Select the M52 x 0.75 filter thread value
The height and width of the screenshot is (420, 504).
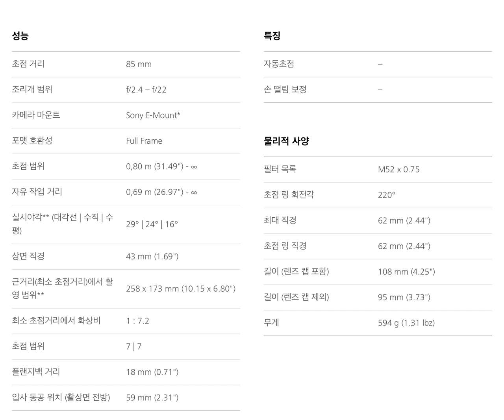[399, 170]
